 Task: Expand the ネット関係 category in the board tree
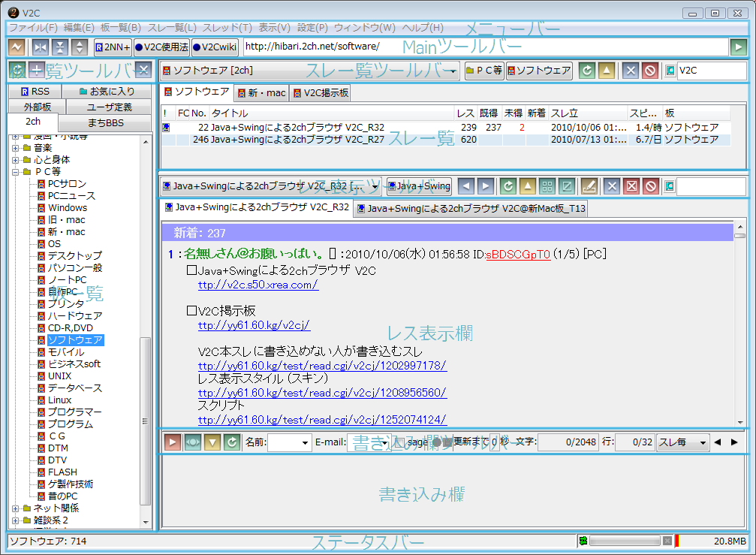click(16, 508)
